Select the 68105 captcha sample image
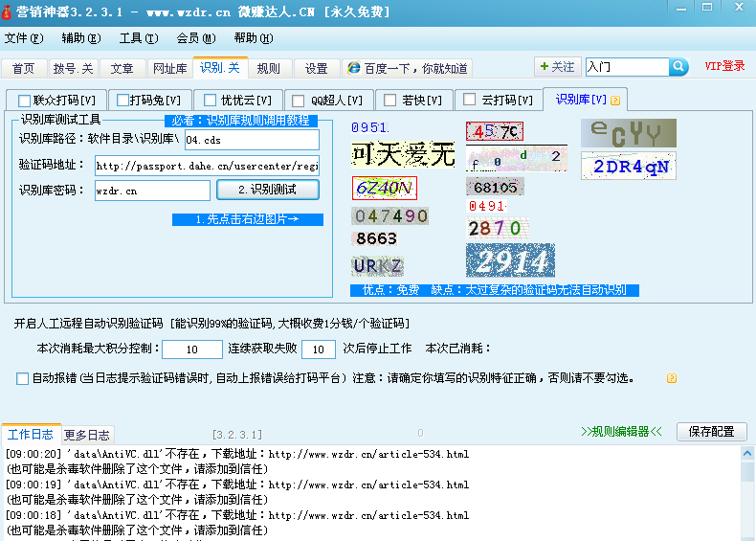 (495, 187)
